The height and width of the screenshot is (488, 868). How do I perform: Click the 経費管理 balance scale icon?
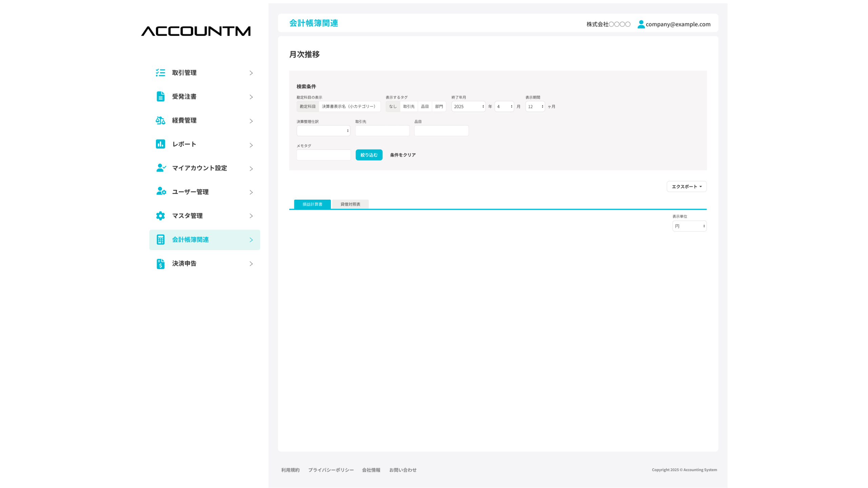[x=160, y=120]
